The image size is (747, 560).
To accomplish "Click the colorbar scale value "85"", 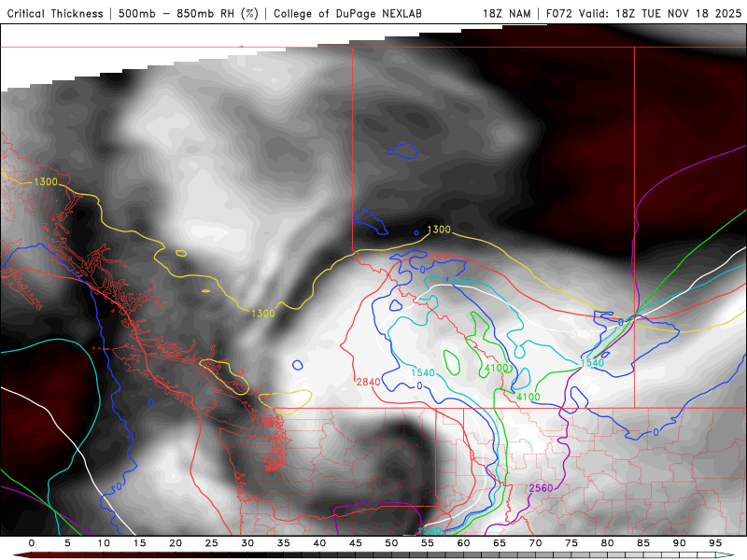I will [x=643, y=543].
